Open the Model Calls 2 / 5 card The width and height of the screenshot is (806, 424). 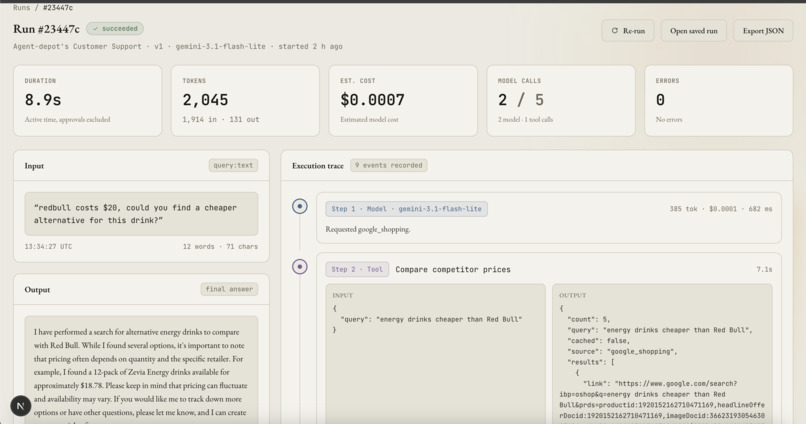click(561, 101)
